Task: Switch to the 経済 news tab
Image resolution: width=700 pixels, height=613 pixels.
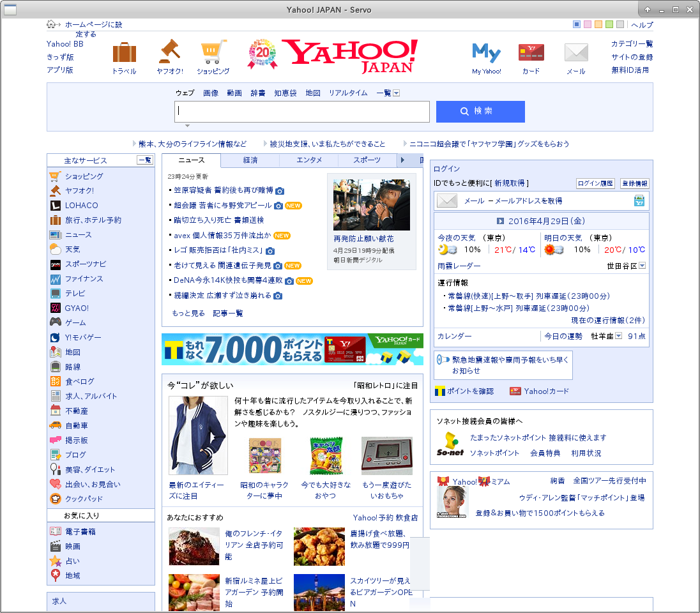Action: (250, 160)
